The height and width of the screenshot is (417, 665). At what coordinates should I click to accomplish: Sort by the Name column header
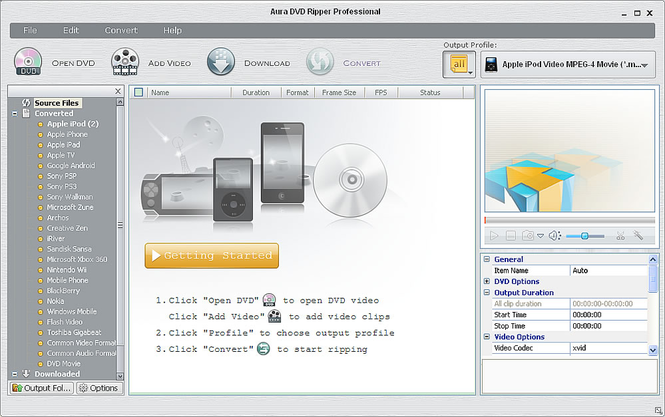189,92
